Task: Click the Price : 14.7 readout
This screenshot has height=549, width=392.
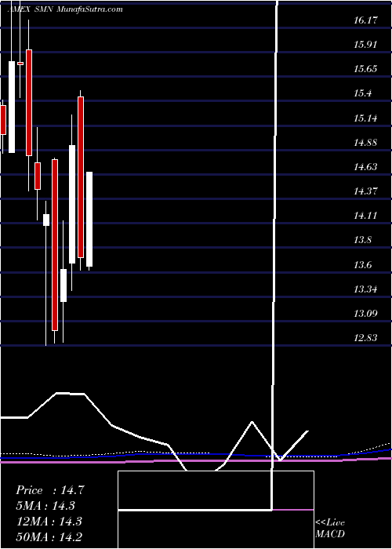Action: (50, 490)
